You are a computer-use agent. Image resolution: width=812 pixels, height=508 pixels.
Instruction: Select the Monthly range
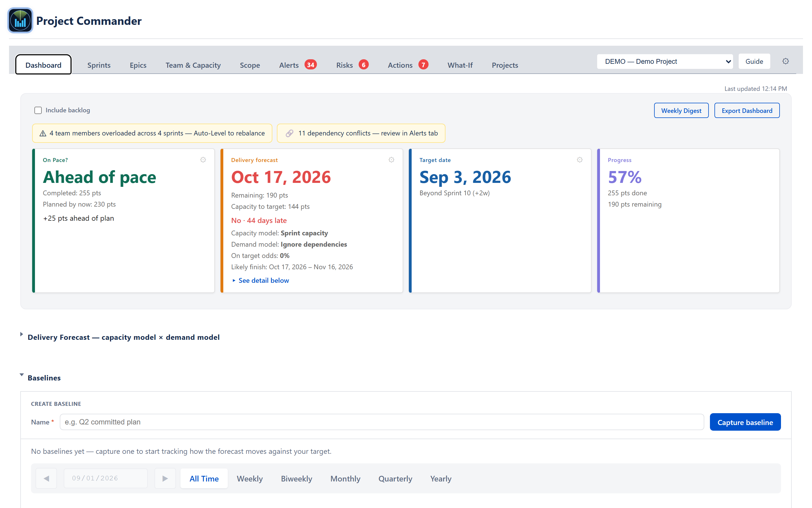pos(345,478)
